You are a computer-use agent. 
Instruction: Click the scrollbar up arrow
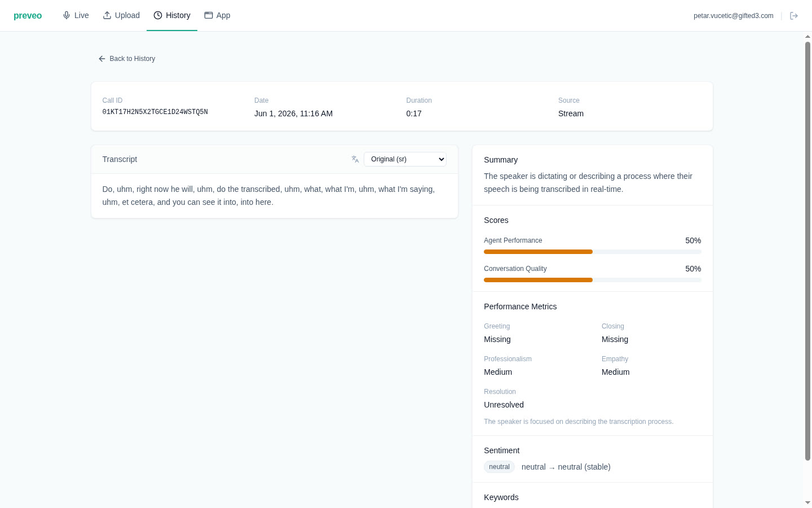coord(807,36)
